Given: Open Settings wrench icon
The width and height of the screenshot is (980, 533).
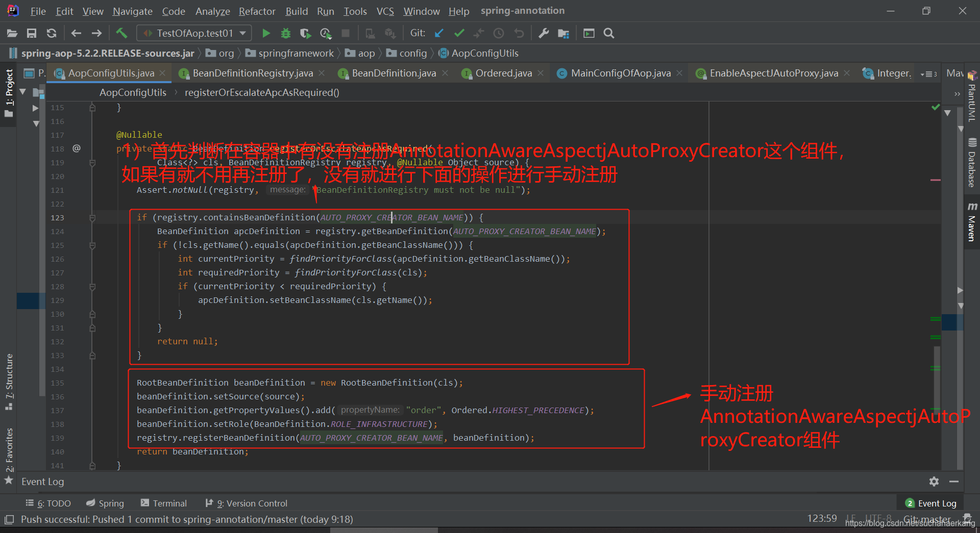Looking at the screenshot, I should tap(544, 33).
